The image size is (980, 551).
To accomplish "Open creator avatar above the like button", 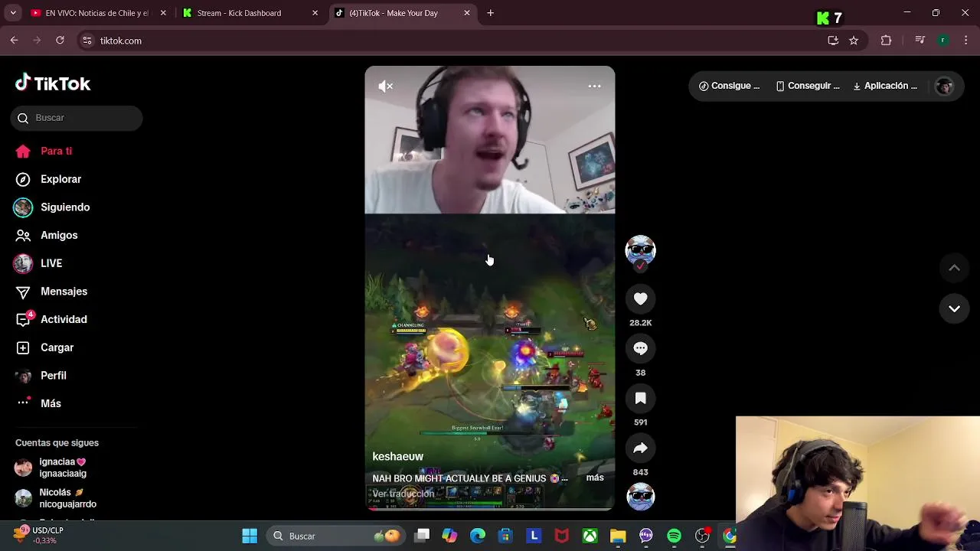I will point(641,249).
